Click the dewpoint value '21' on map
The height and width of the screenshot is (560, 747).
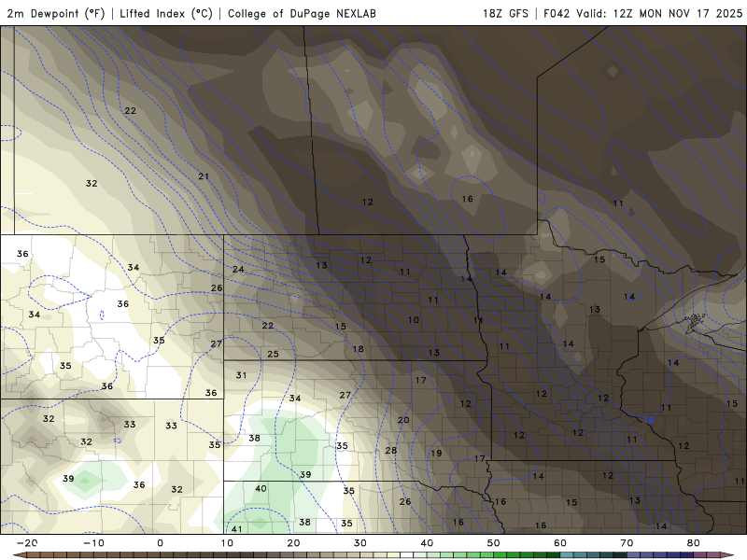pyautogui.click(x=204, y=176)
